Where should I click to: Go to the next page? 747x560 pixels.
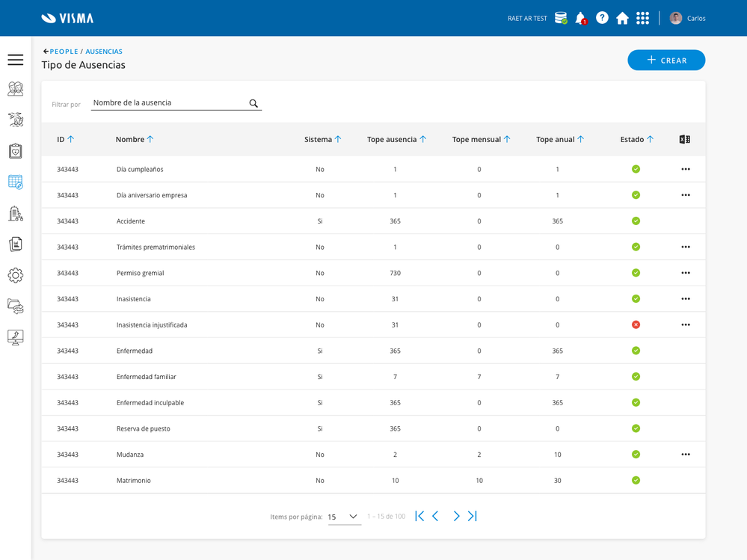(456, 516)
